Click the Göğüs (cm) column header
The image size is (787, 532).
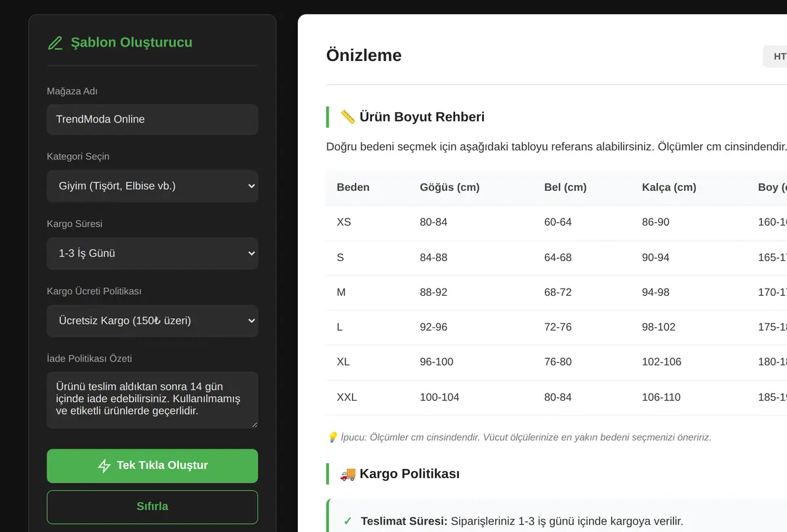[450, 188]
